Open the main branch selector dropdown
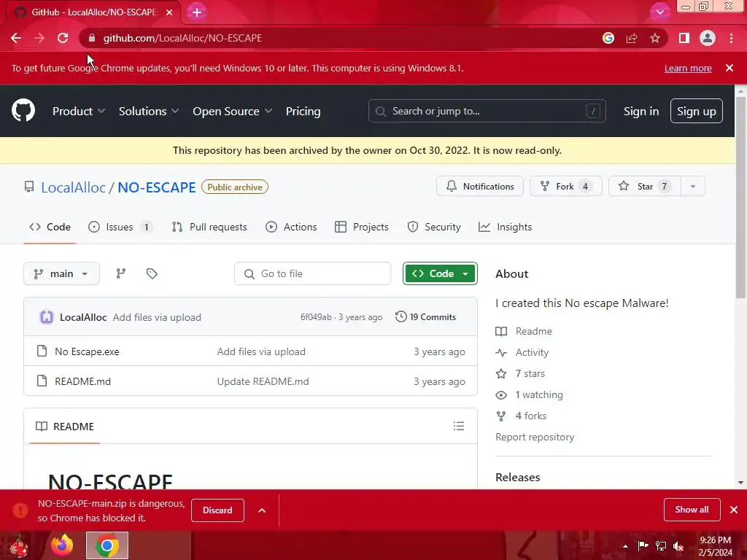Image resolution: width=747 pixels, height=560 pixels. point(61,273)
